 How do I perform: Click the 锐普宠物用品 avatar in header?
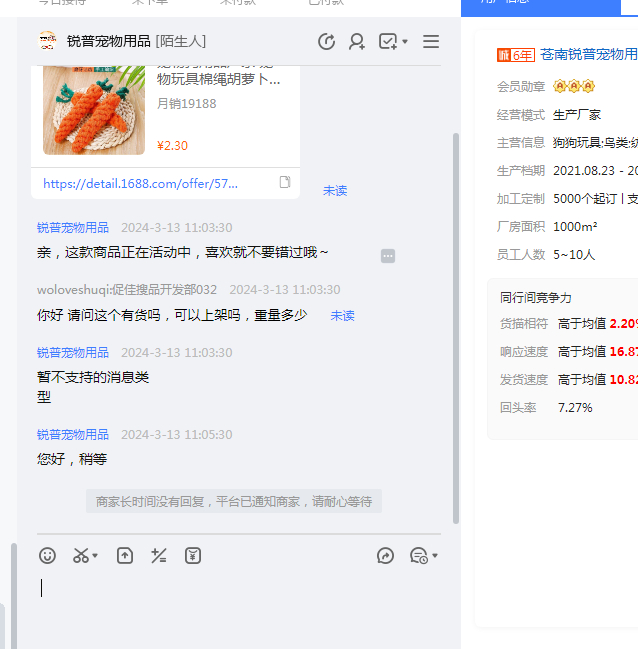click(x=47, y=41)
